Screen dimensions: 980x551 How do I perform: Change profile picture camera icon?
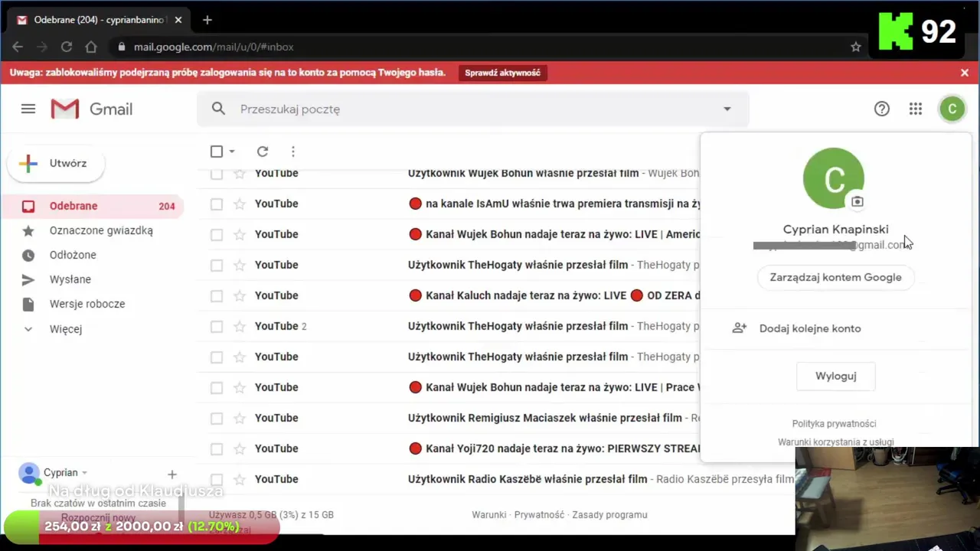(x=857, y=202)
